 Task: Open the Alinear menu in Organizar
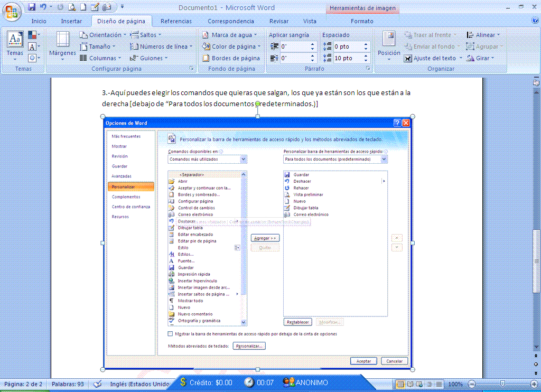point(483,35)
